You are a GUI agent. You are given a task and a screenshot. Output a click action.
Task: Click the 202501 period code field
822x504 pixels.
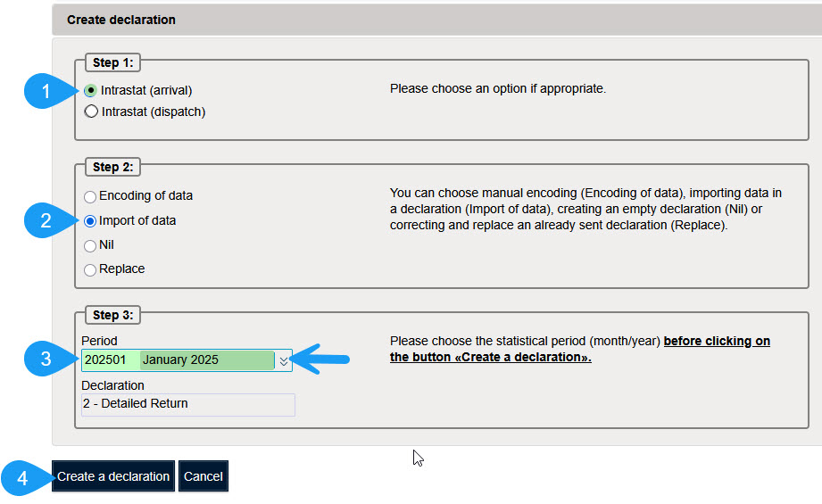coord(109,360)
